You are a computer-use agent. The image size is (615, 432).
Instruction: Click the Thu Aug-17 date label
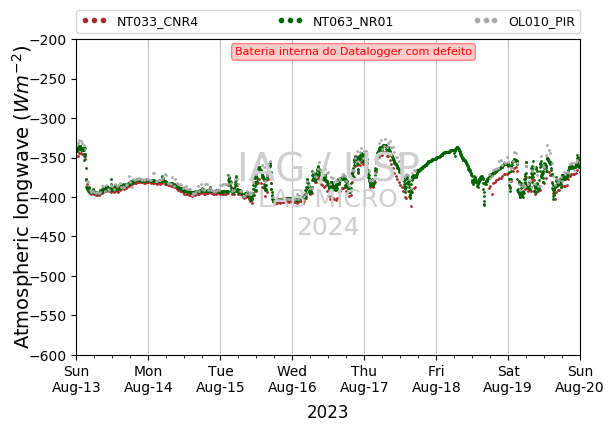364,379
